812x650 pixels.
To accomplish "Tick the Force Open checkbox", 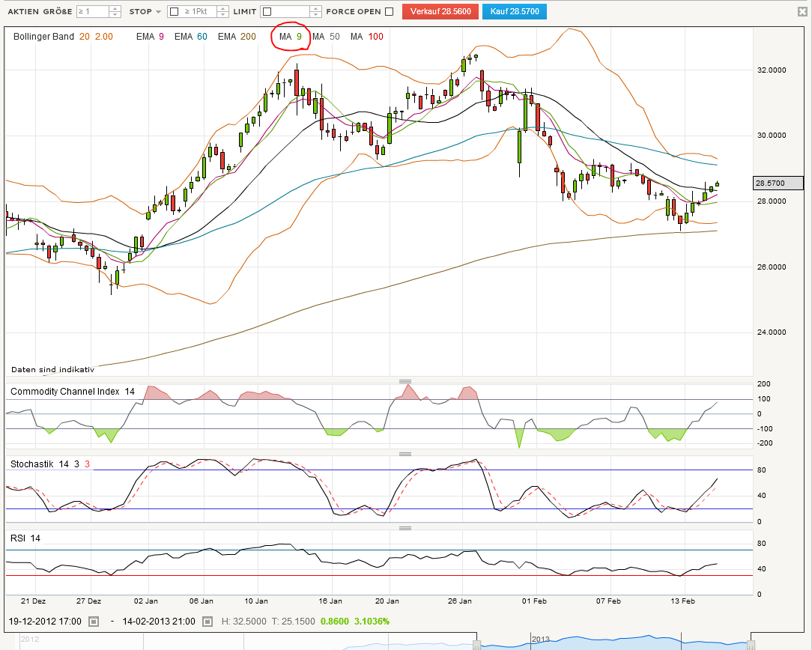I will (390, 11).
